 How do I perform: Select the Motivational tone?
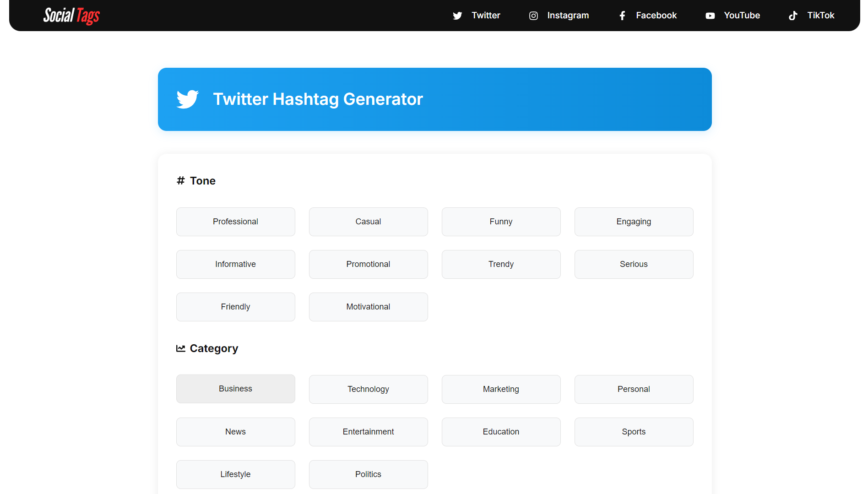point(369,307)
